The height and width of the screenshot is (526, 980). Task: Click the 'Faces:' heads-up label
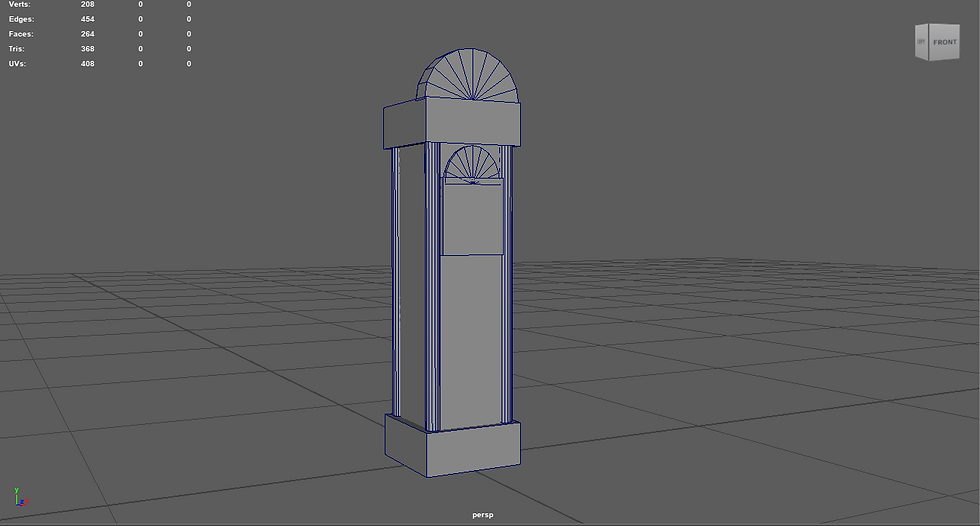pos(21,34)
